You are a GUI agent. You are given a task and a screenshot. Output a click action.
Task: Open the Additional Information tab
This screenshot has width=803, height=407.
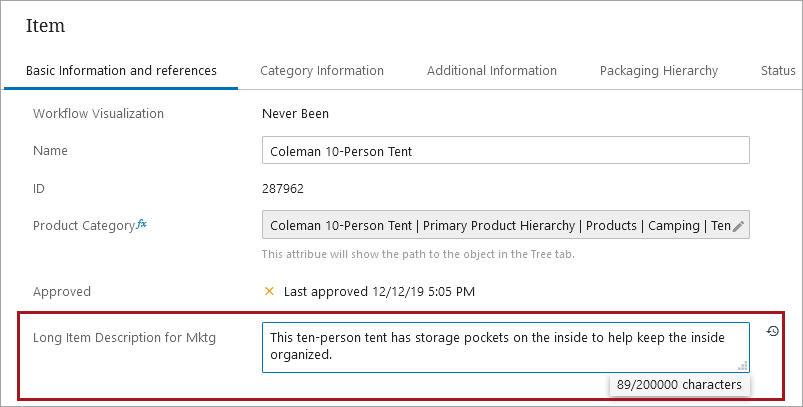pyautogui.click(x=492, y=71)
